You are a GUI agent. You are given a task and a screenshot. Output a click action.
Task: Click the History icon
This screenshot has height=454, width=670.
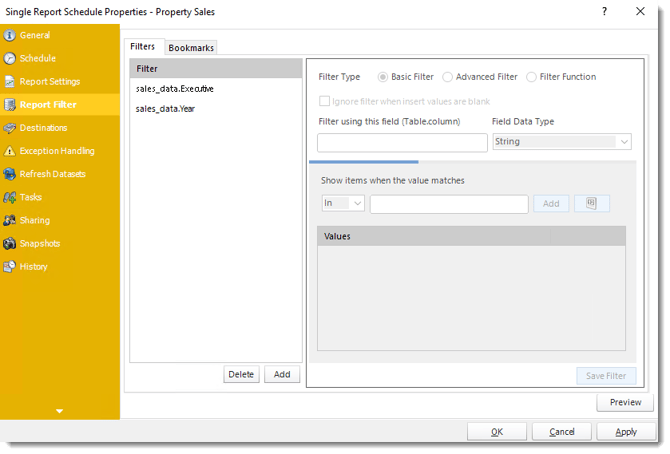click(9, 266)
